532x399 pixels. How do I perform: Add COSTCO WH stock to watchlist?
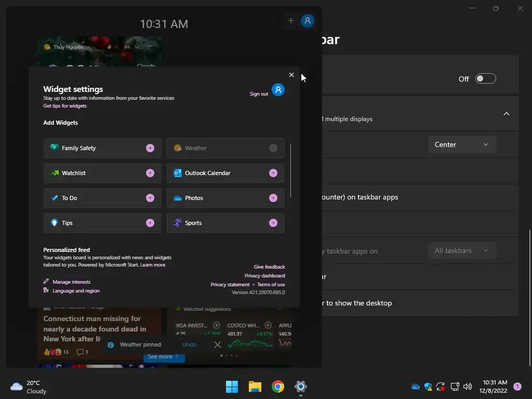[x=268, y=325]
